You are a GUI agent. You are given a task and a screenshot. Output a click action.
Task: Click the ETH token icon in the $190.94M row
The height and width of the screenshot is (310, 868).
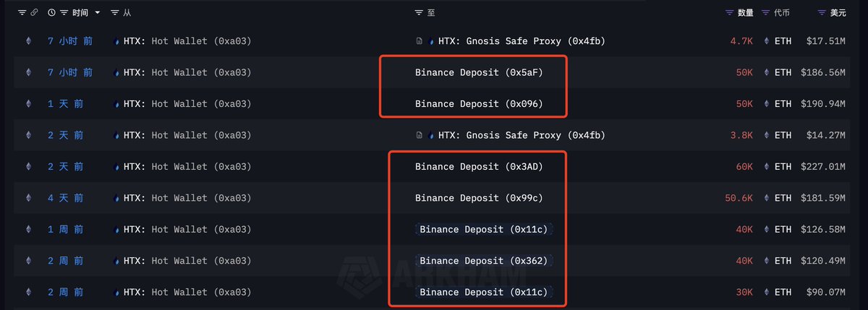pos(765,104)
